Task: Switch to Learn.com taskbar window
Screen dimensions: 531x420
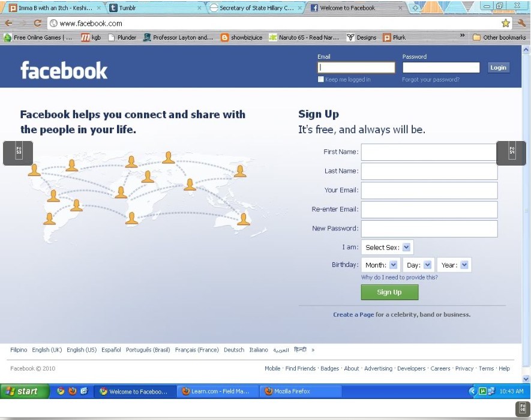Action: [x=218, y=392]
